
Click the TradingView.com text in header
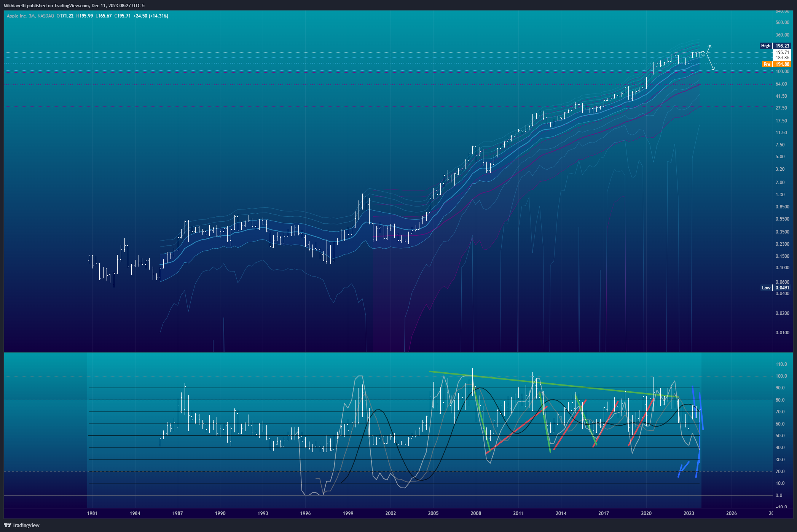pos(72,6)
